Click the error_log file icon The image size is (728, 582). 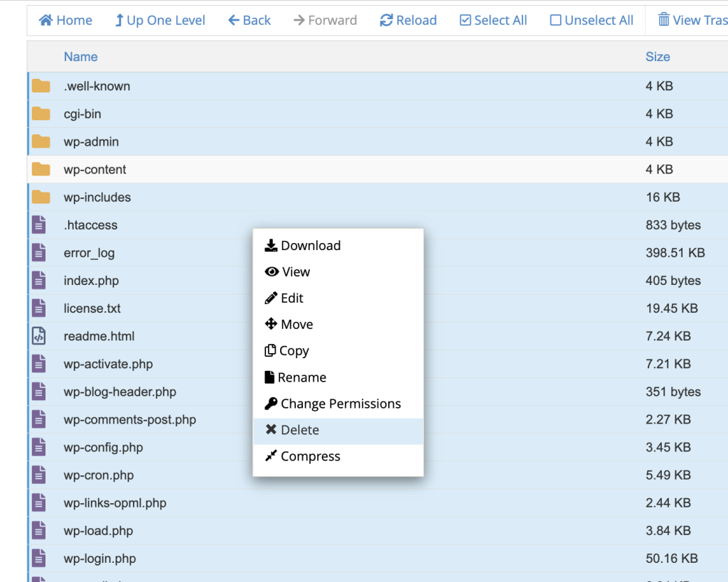(39, 252)
